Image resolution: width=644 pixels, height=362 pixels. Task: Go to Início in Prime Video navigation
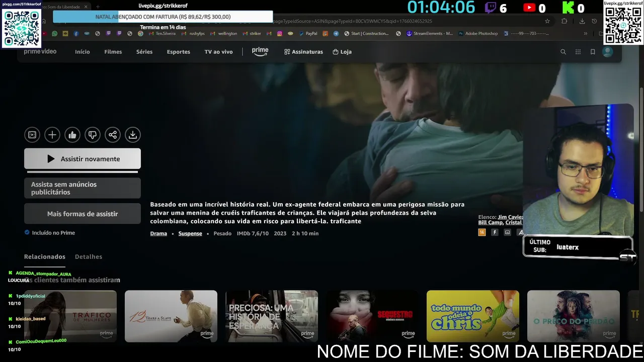[x=83, y=52]
